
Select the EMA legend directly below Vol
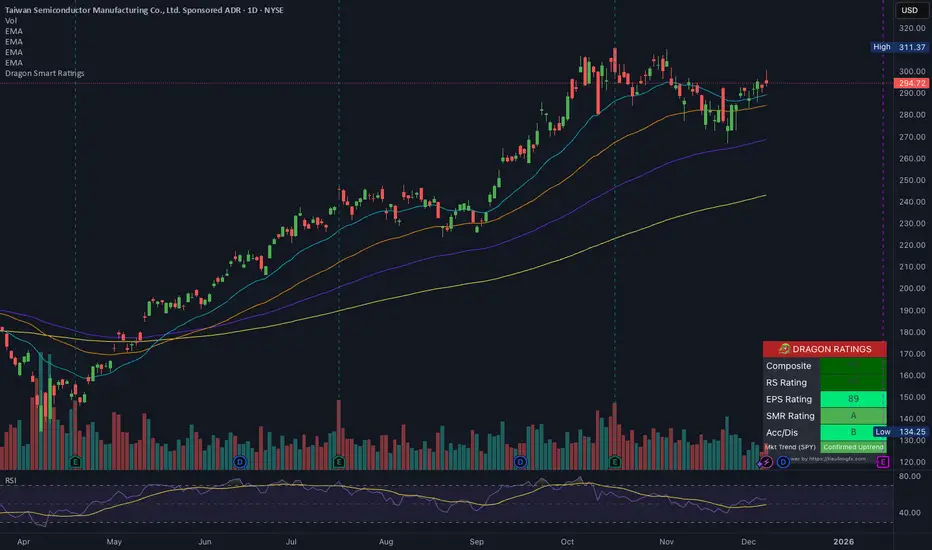point(14,31)
